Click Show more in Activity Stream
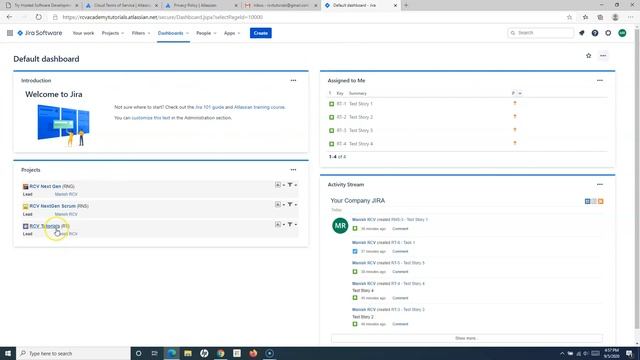The image size is (640, 360). pos(467,338)
